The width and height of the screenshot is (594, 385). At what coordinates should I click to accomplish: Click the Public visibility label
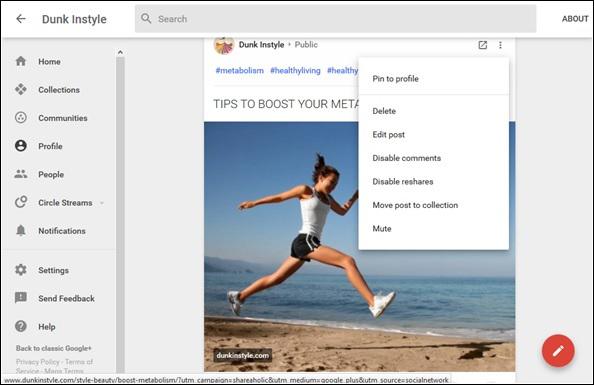point(306,45)
